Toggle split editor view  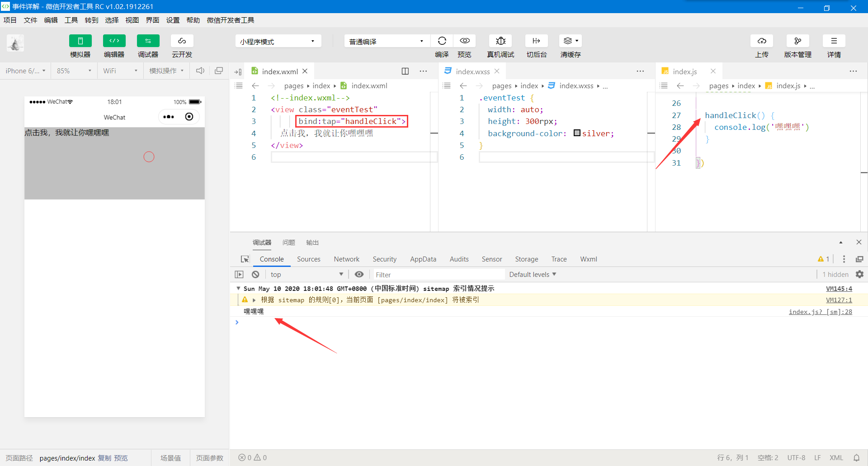click(x=405, y=71)
